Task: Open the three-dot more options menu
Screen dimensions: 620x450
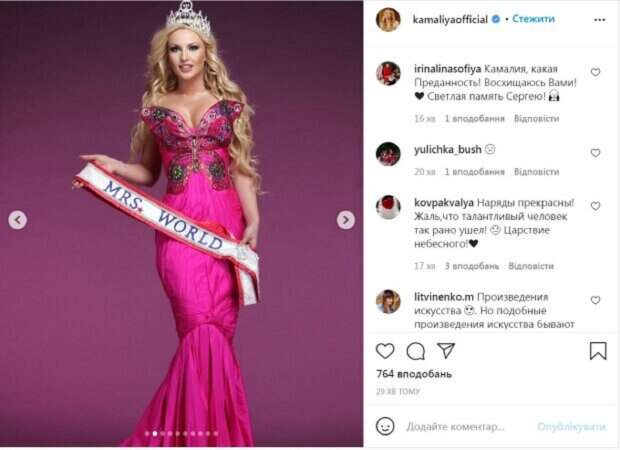Action: (599, 19)
